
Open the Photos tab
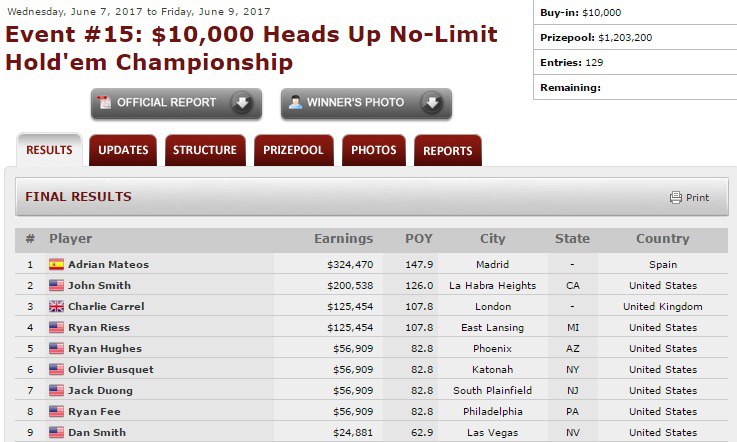tap(374, 151)
